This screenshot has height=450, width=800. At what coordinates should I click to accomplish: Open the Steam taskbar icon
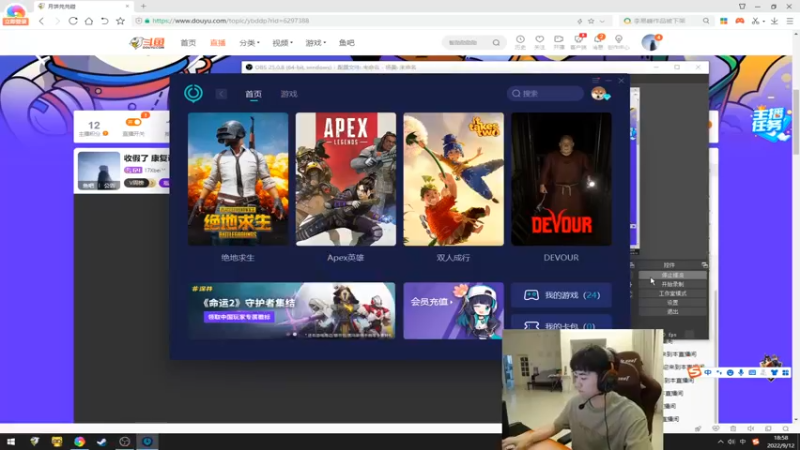pyautogui.click(x=102, y=442)
